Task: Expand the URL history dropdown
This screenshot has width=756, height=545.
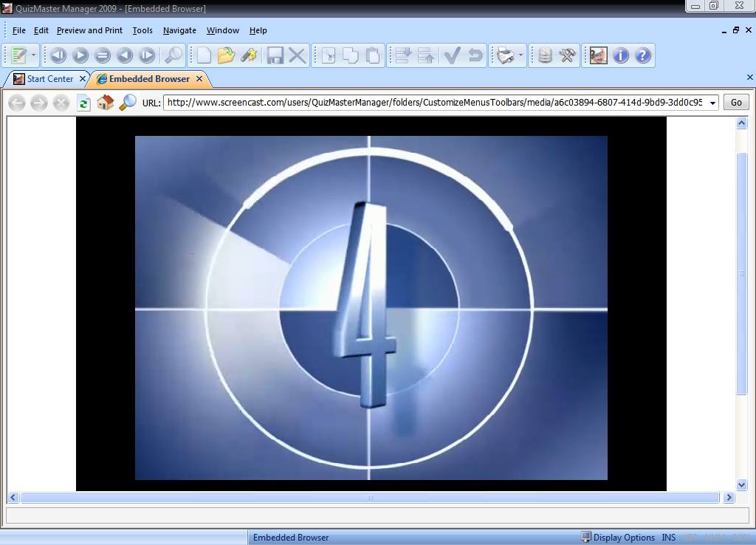Action: point(712,103)
